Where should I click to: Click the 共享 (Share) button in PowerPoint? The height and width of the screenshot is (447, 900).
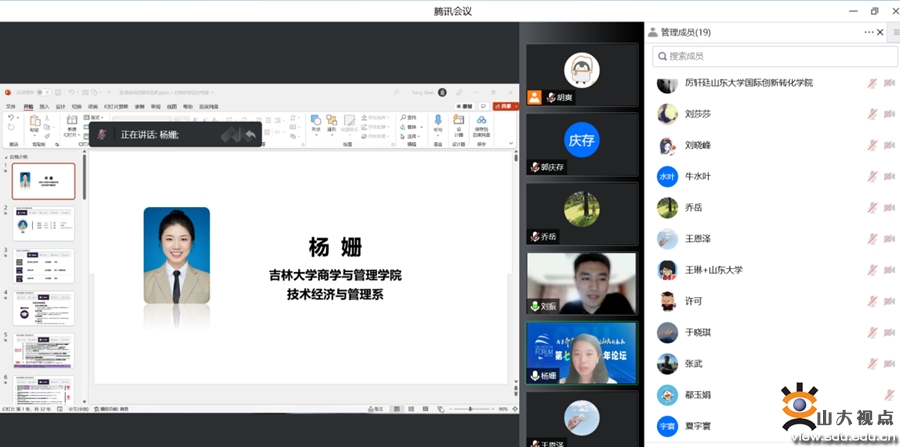tap(506, 105)
